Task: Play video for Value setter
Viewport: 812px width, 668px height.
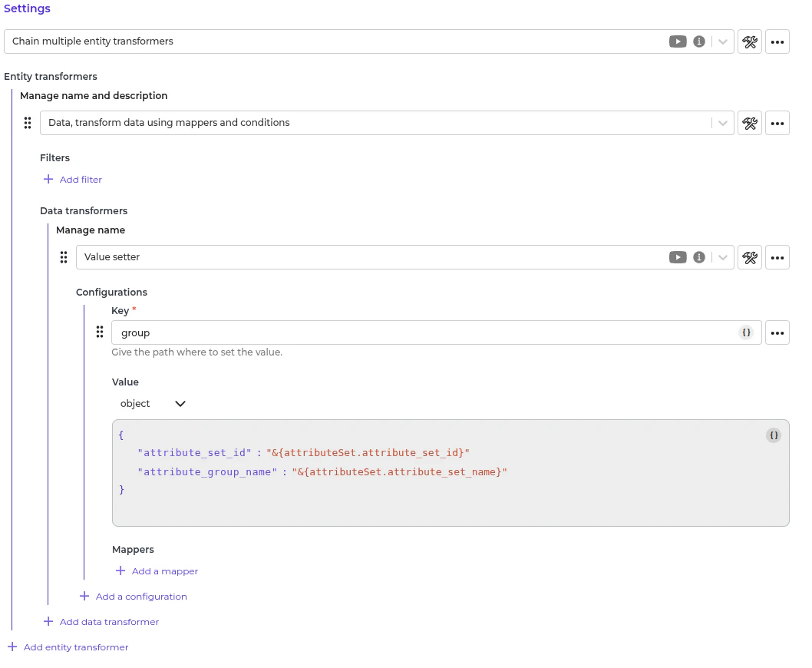Action: pos(678,257)
